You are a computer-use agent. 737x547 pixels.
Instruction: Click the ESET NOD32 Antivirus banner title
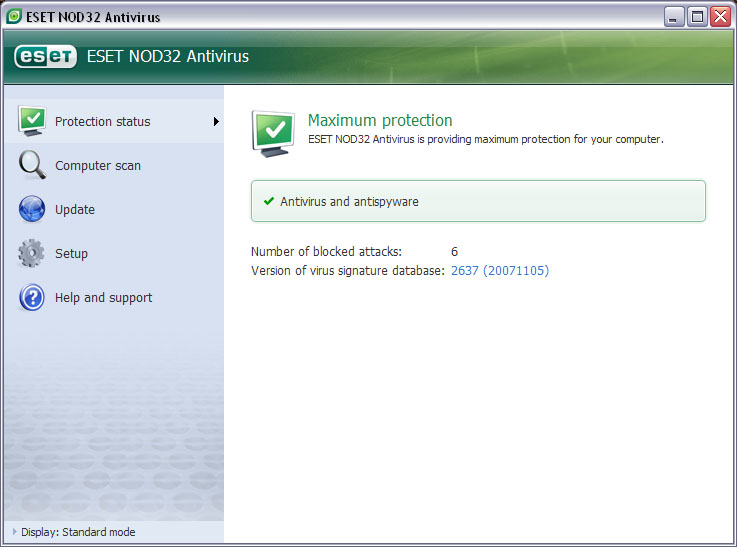168,56
